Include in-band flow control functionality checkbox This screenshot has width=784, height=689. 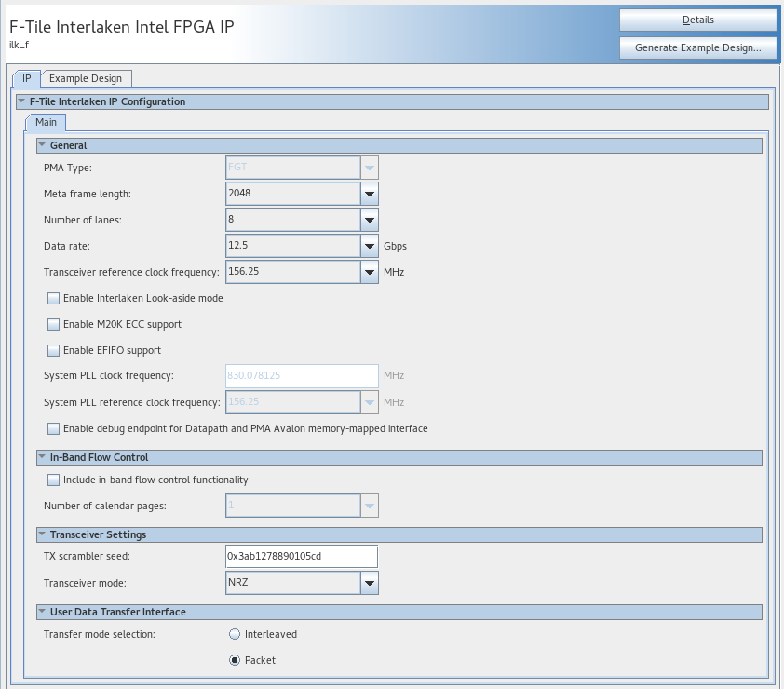pos(53,480)
